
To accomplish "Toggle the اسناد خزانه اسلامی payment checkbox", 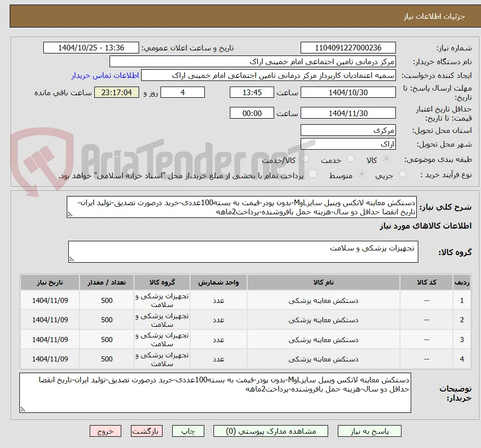I will pyautogui.click(x=312, y=174).
